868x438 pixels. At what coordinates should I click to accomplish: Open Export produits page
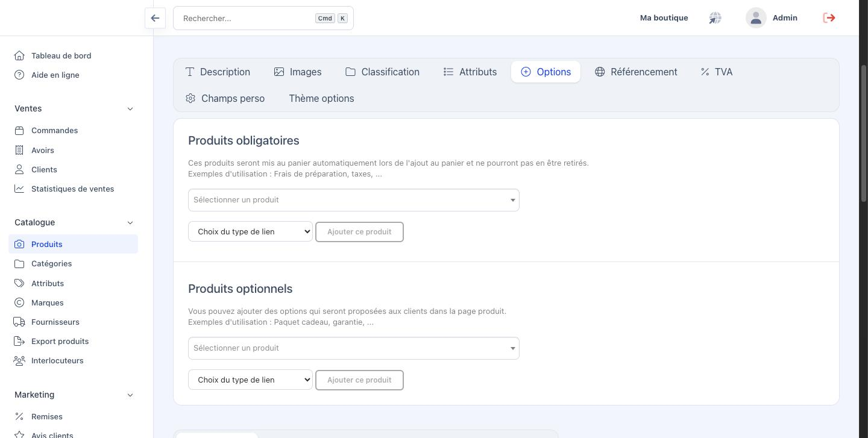coord(60,341)
